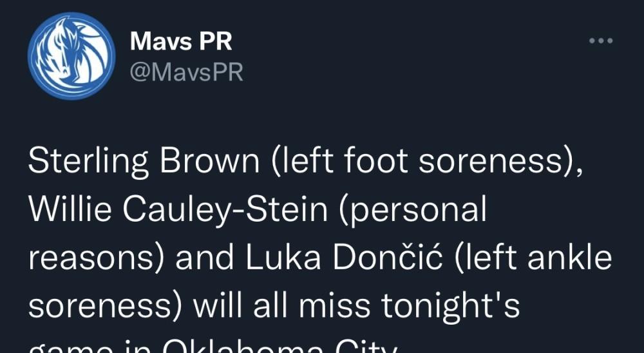Click the Mavs PR display name

181,41
